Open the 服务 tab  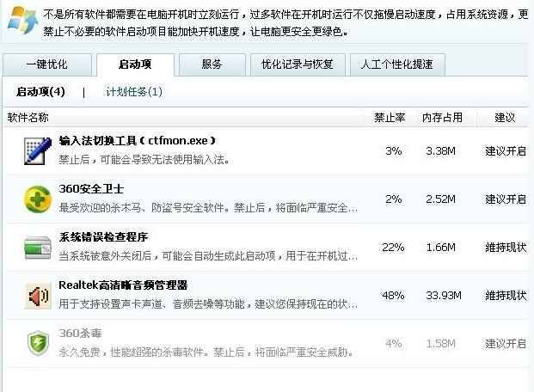(212, 64)
